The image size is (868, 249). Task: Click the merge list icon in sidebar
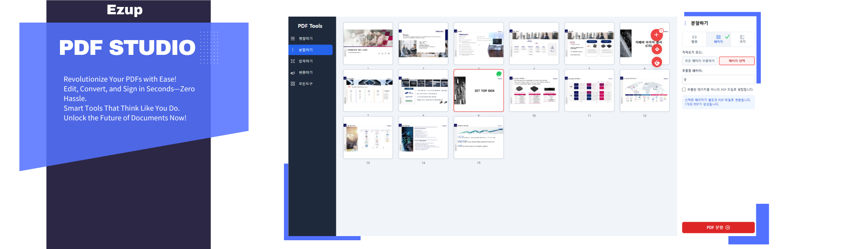pos(293,39)
